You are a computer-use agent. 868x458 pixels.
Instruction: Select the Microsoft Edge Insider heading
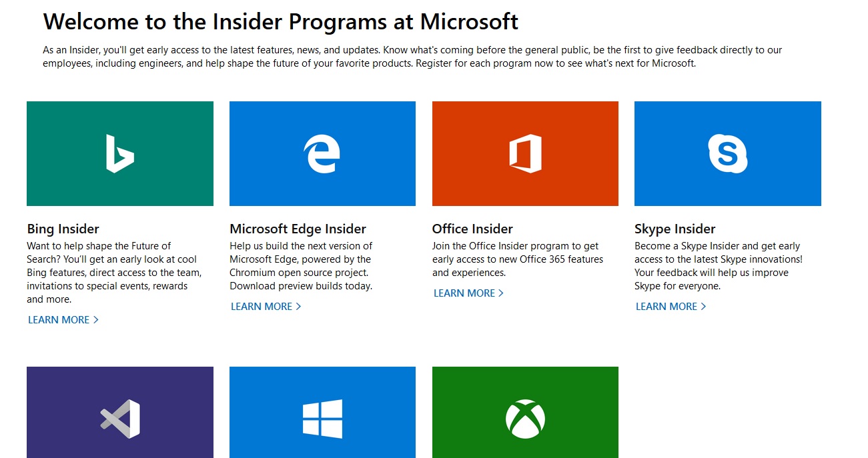[x=298, y=229]
